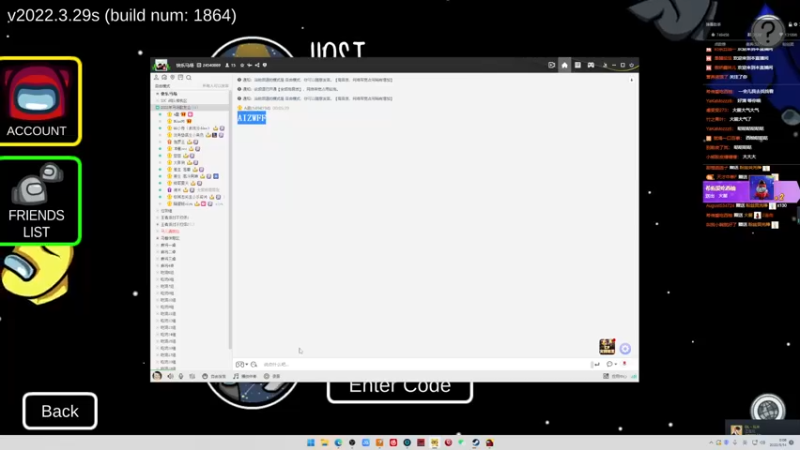Click the purple gift banner in stream chat
The width and height of the screenshot is (800, 450).
pos(749,191)
